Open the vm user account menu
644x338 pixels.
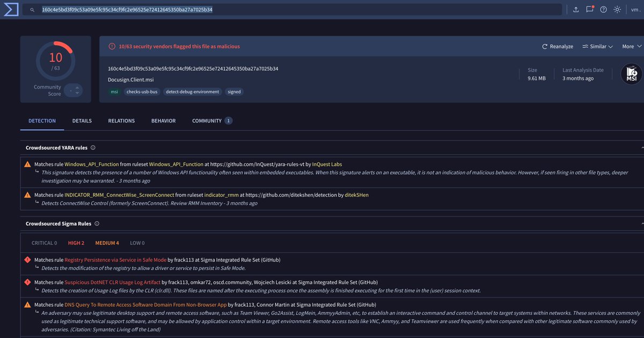tap(636, 10)
